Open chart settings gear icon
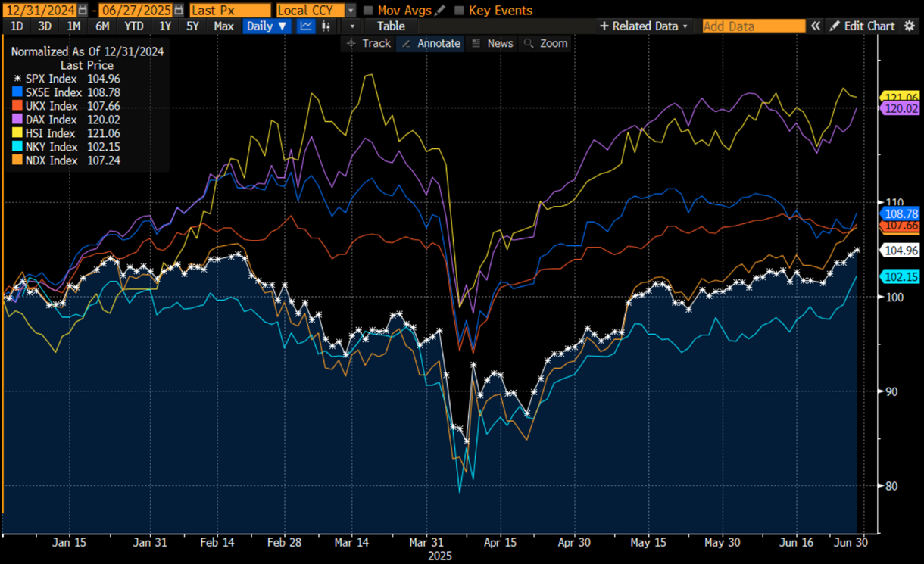Screen dimensions: 924x564 tap(910, 26)
